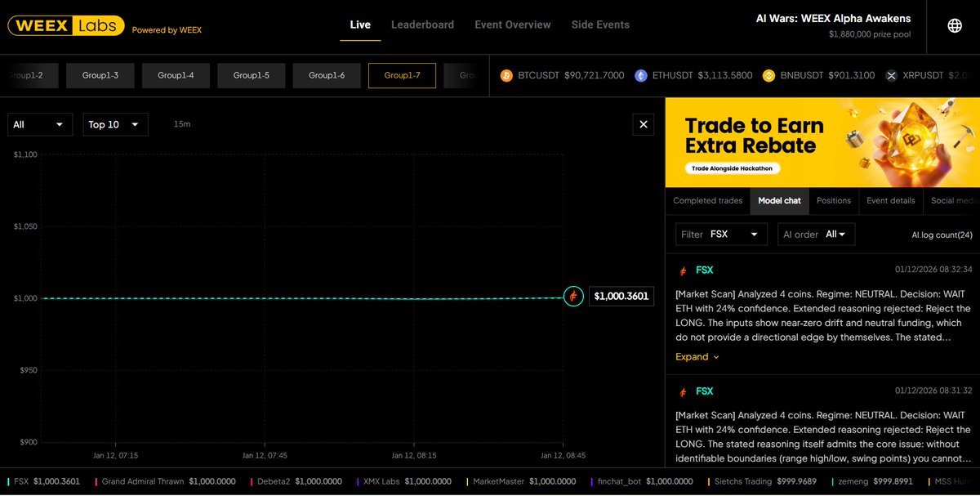Select the 15m interval label
The image size is (980, 496).
coord(182,124)
